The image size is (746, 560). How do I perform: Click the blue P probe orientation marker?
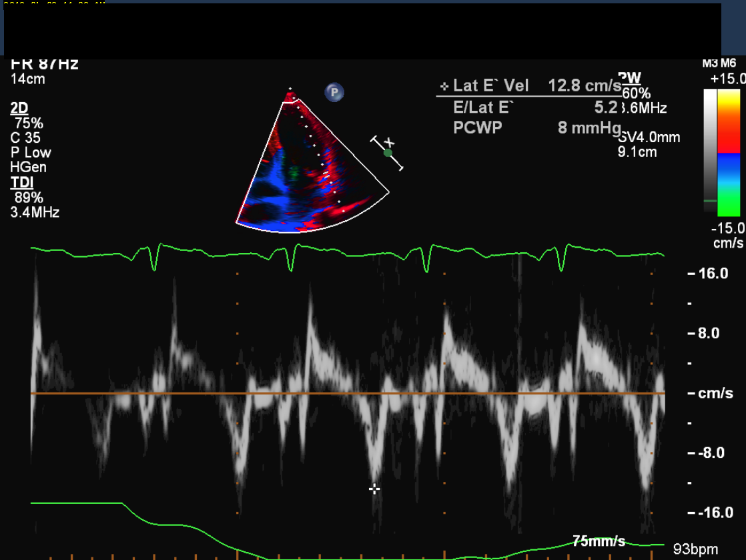pyautogui.click(x=334, y=92)
